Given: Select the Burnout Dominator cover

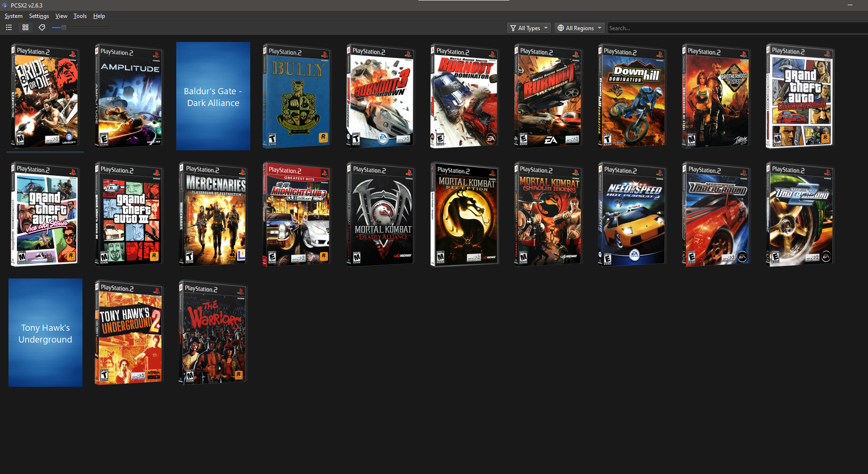Looking at the screenshot, I should pos(465,96).
